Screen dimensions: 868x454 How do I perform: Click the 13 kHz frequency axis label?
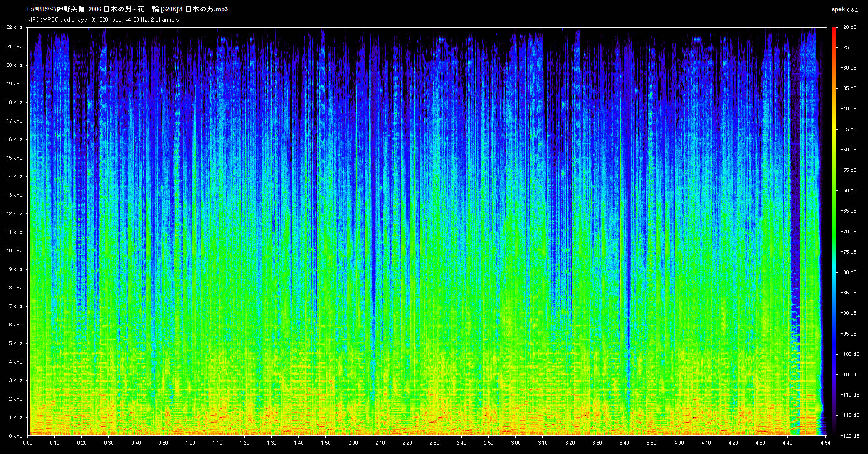pos(14,195)
